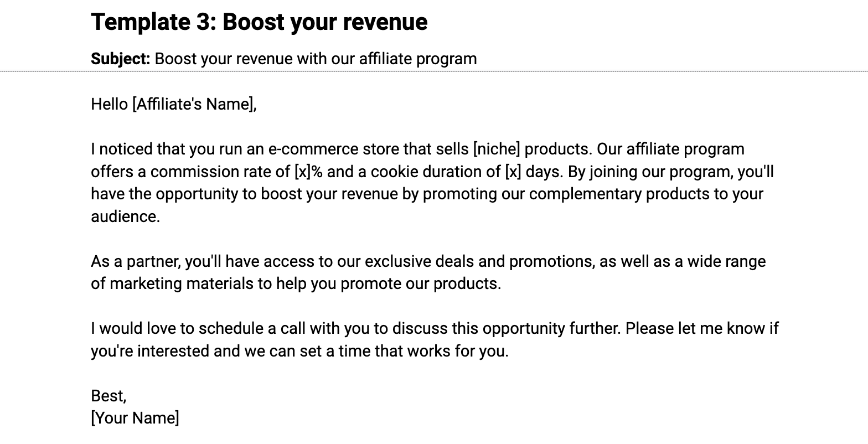Click the '[x]' days cookie duration placeholder
The image size is (868, 444).
coord(513,172)
